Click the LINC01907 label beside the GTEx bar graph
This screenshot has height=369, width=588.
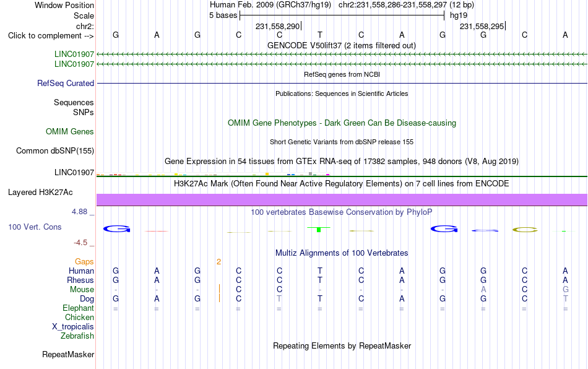pyautogui.click(x=74, y=173)
